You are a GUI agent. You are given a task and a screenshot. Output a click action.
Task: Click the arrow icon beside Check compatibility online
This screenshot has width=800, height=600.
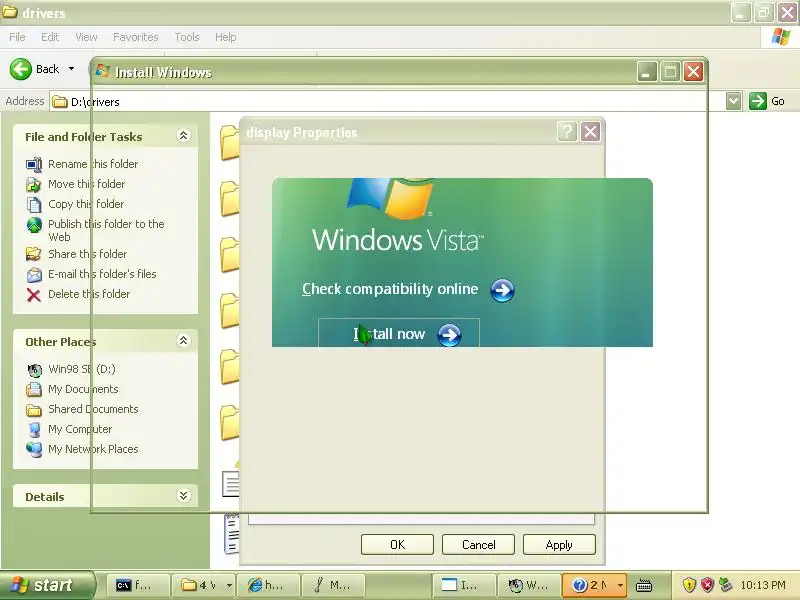[502, 290]
